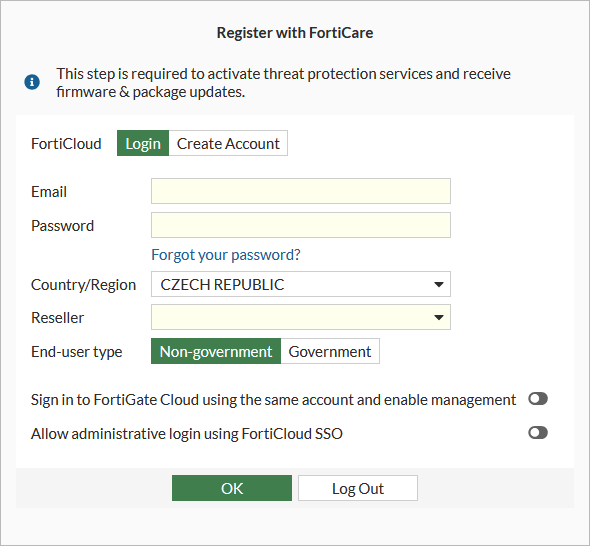This screenshot has width=590, height=546.
Task: Click the Reseller label
Action: (x=58, y=318)
